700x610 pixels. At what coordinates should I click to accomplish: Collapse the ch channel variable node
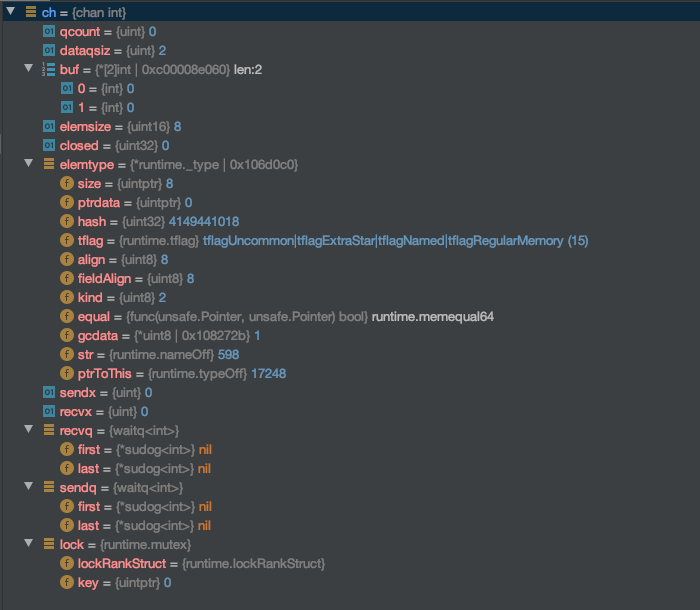point(10,12)
